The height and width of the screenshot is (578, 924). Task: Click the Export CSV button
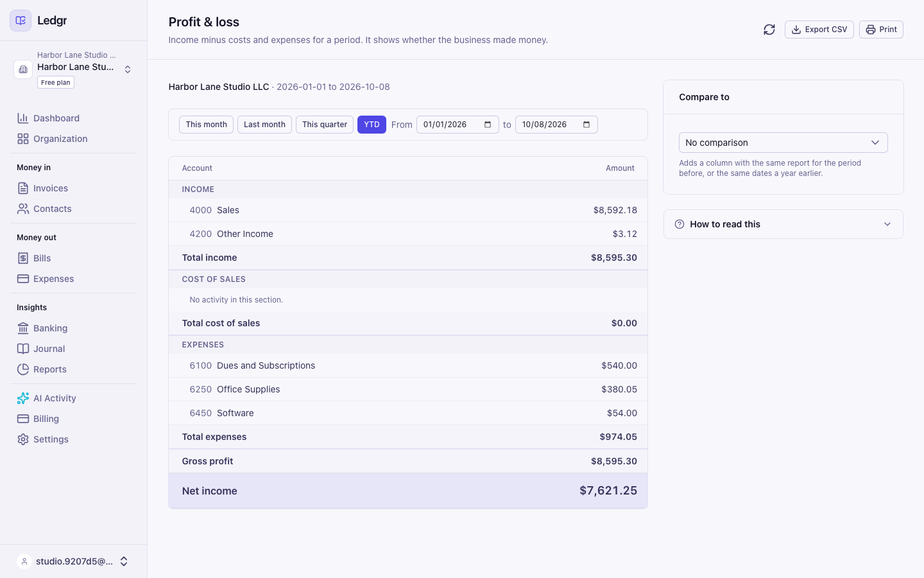[x=819, y=30]
